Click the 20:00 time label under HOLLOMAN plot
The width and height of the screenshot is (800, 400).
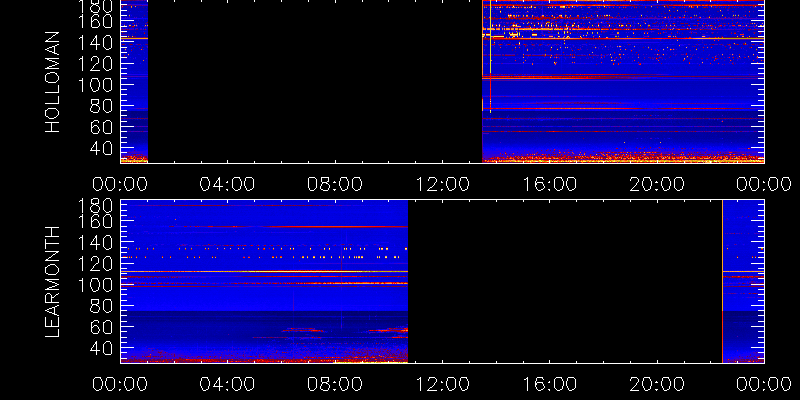pos(657,184)
